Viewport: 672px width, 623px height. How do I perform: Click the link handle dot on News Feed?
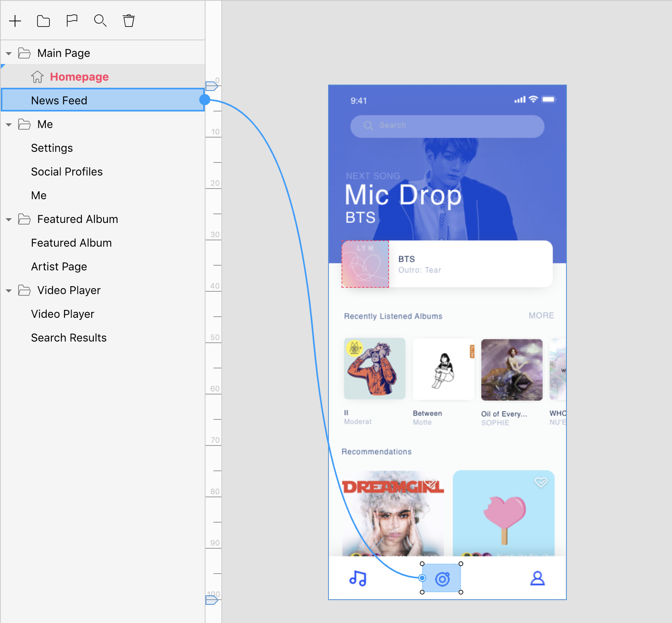pos(205,100)
